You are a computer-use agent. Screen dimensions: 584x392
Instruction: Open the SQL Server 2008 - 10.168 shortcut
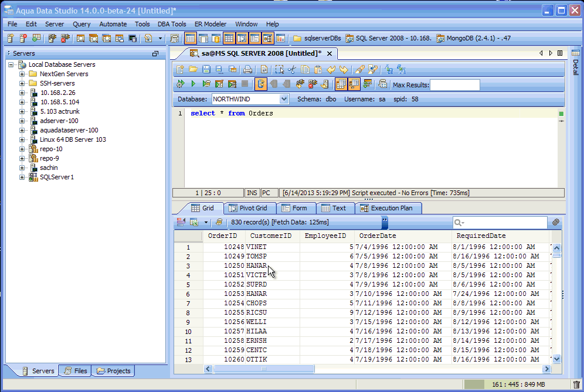click(389, 38)
